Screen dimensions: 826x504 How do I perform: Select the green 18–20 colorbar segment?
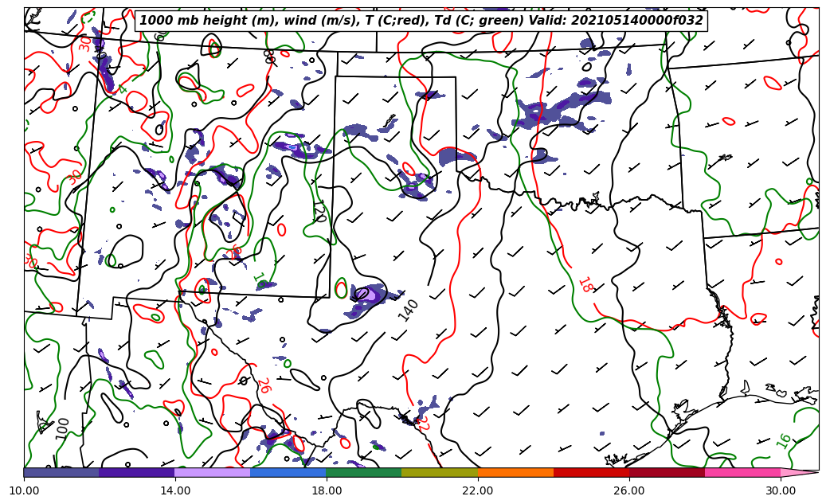364,472
